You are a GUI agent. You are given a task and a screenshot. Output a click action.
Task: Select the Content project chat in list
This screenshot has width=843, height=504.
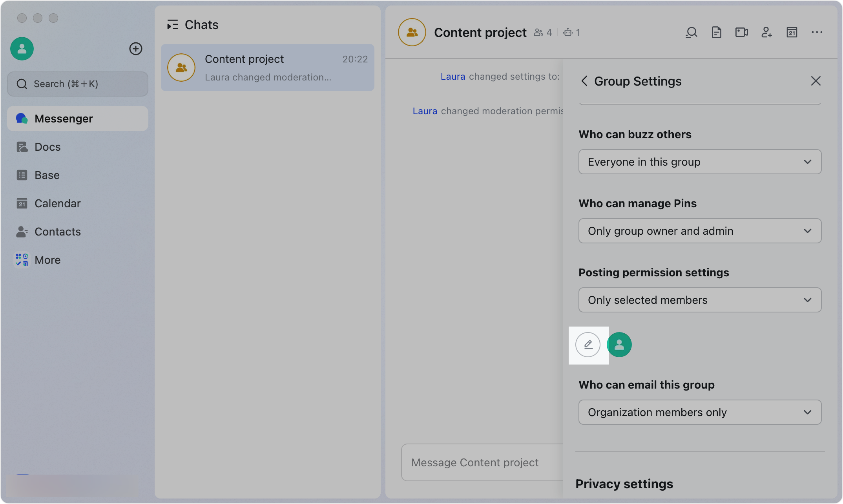[268, 68]
